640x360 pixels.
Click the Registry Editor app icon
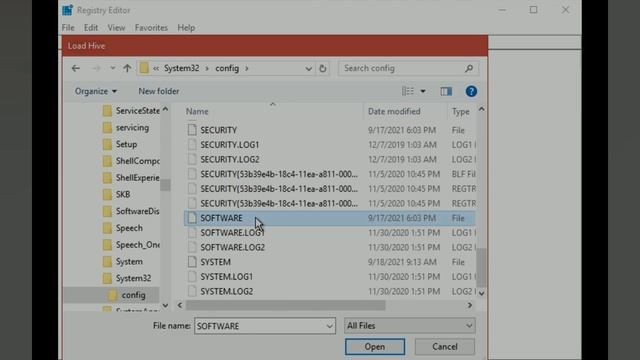tap(67, 10)
